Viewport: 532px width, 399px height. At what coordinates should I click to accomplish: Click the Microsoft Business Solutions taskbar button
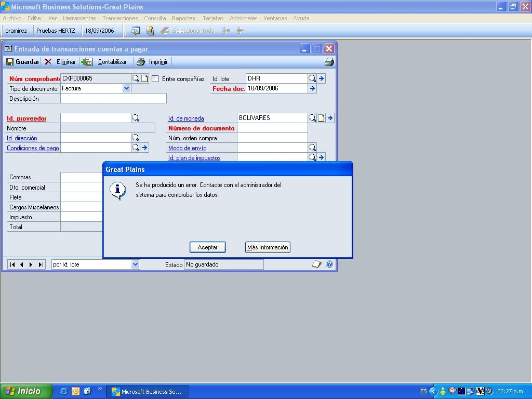pos(148,392)
